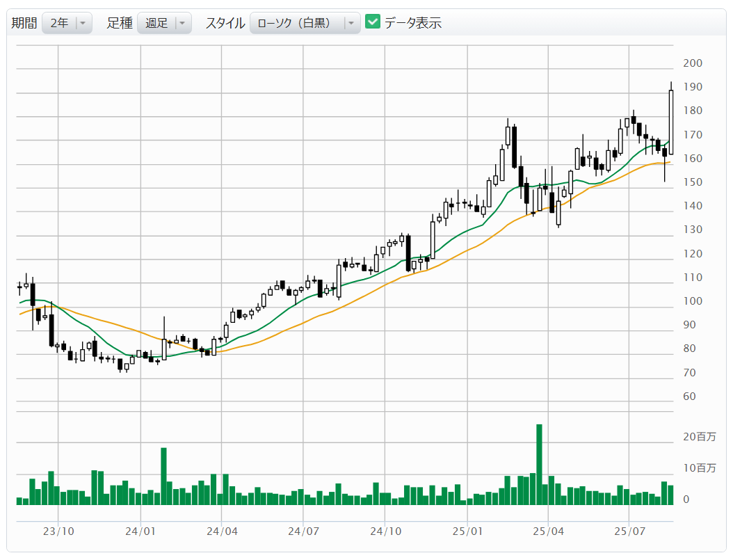Click the arrow icon beside 2年
This screenshot has width=733, height=560.
pyautogui.click(x=83, y=23)
